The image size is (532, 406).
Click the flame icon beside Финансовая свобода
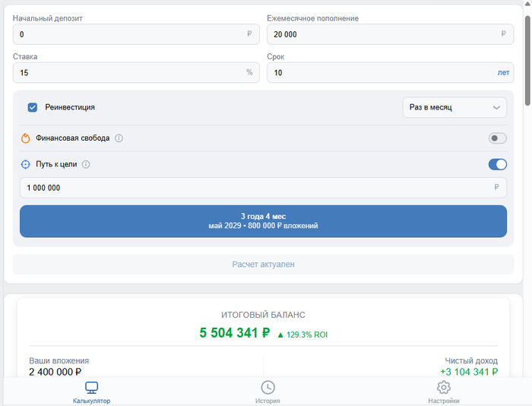(25, 138)
